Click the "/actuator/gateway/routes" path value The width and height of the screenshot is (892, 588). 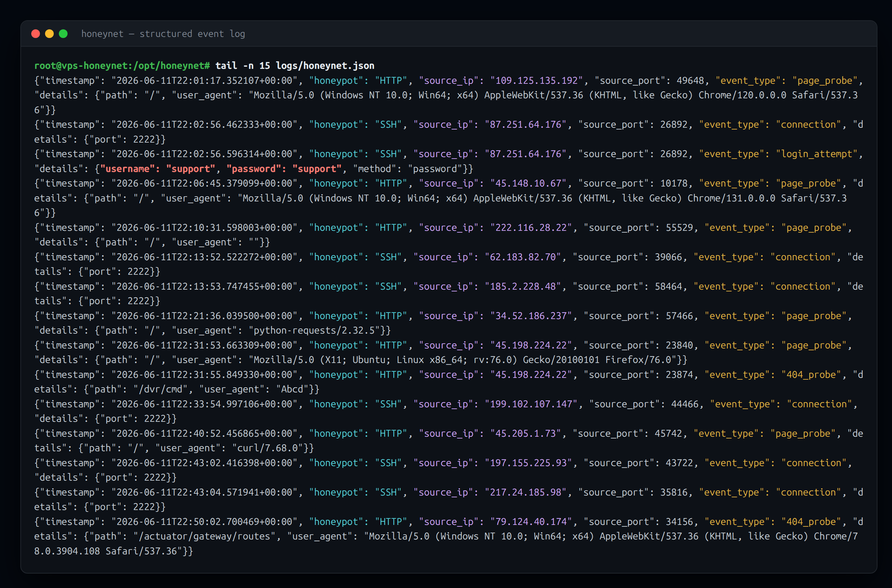205,537
